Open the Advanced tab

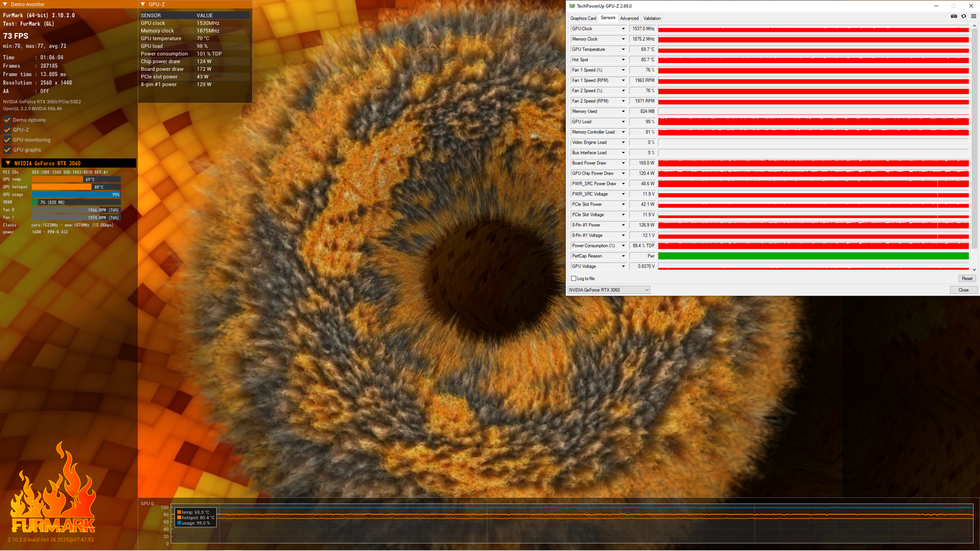(629, 18)
